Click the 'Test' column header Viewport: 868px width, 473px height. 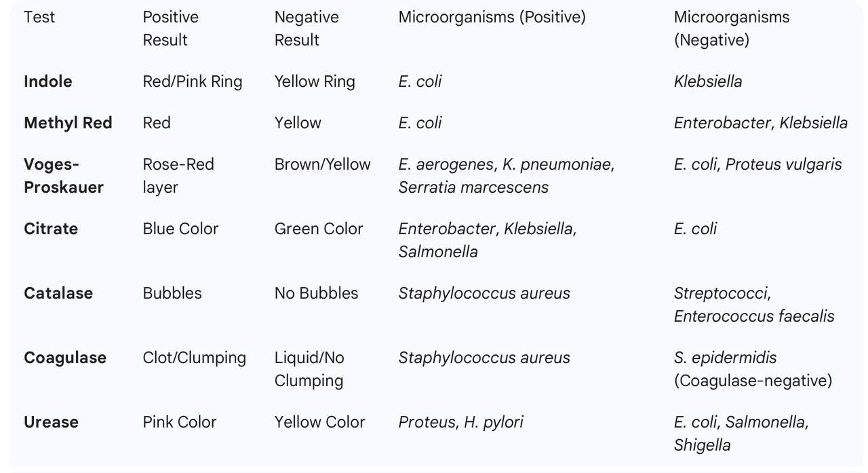coord(39,17)
